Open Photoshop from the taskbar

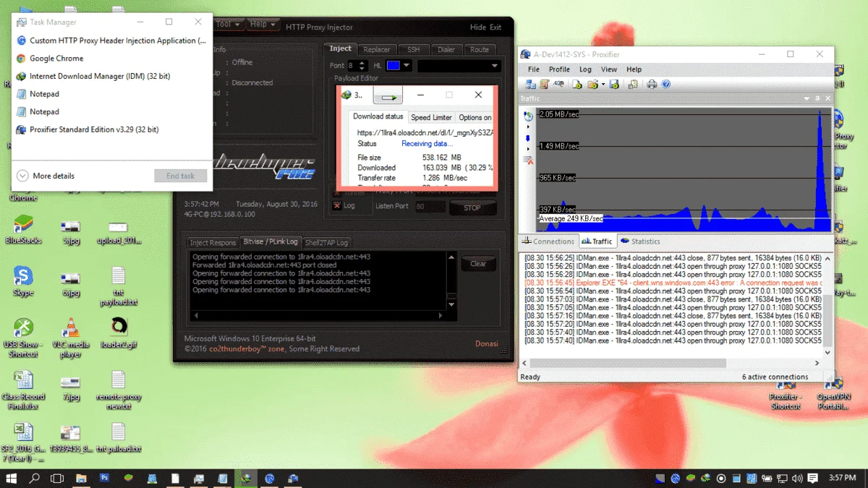(x=104, y=478)
